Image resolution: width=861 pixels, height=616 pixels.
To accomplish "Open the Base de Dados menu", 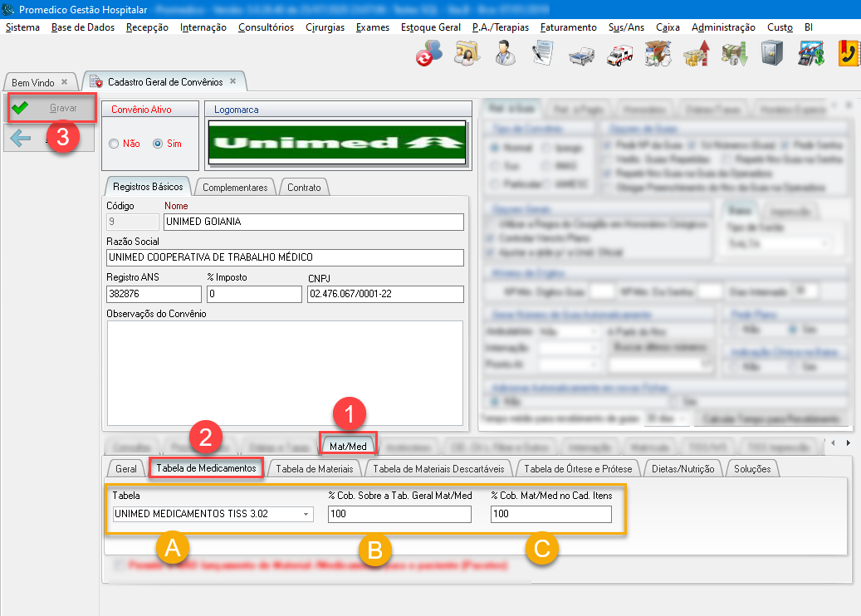I will 83,27.
